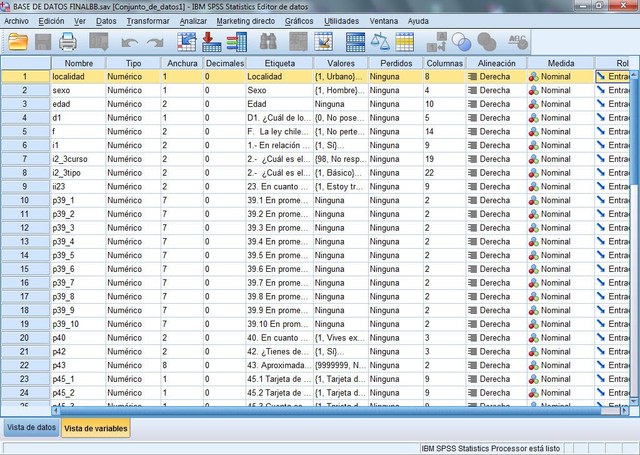The image size is (640, 455).
Task: Click the Nominal measure icon for p40 row
Action: pos(533,338)
